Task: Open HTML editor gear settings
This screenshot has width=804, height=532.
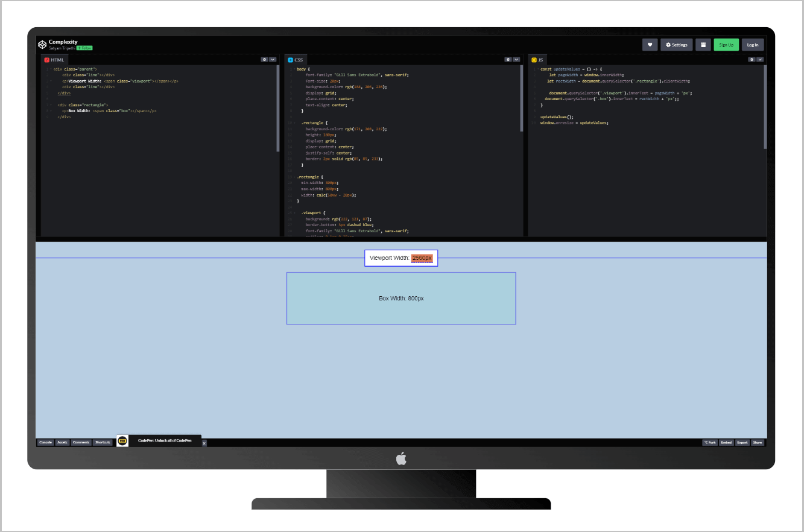Action: [x=264, y=60]
